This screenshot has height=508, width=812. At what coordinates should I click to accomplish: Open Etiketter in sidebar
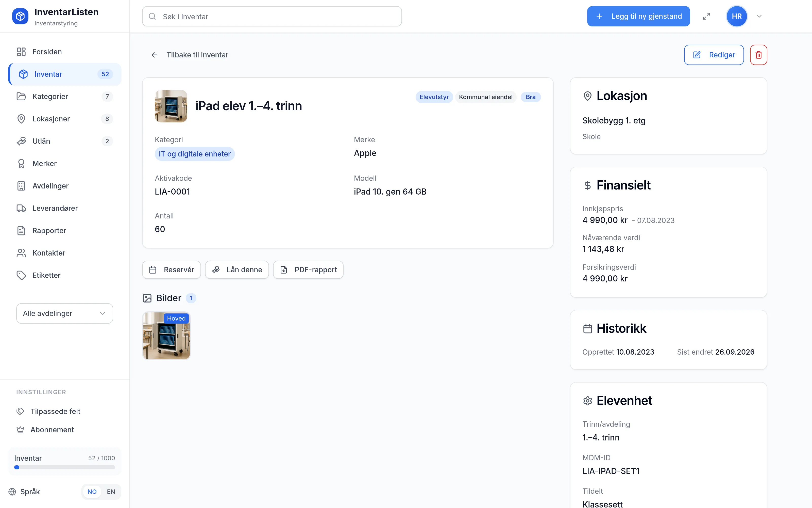65,275
